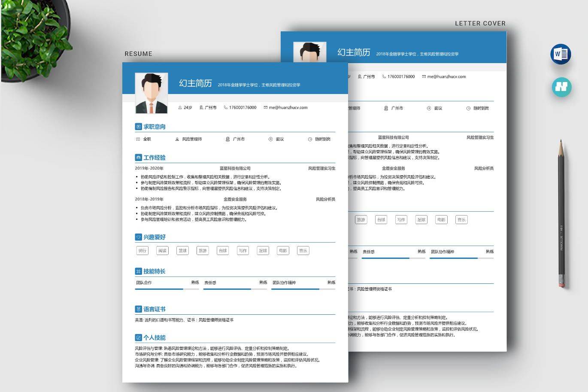Select the 音乐 tag on the back page
This screenshot has height=392, width=588.
461,220
